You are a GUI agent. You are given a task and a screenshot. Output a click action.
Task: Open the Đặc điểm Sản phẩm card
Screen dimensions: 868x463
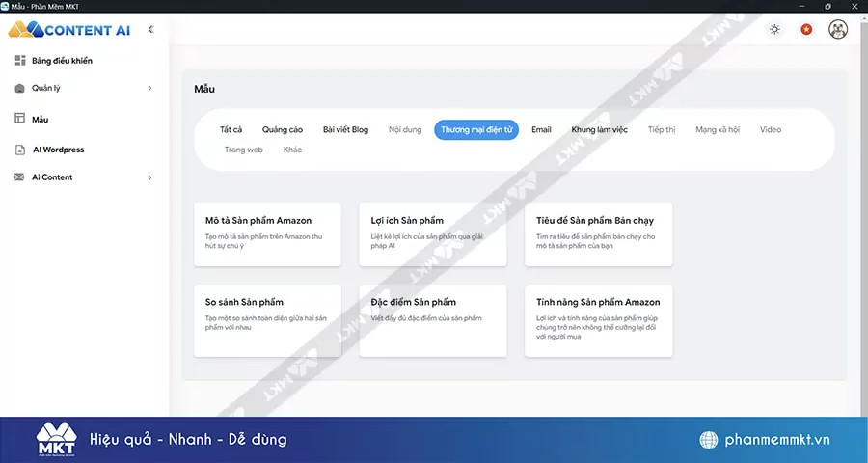point(432,320)
